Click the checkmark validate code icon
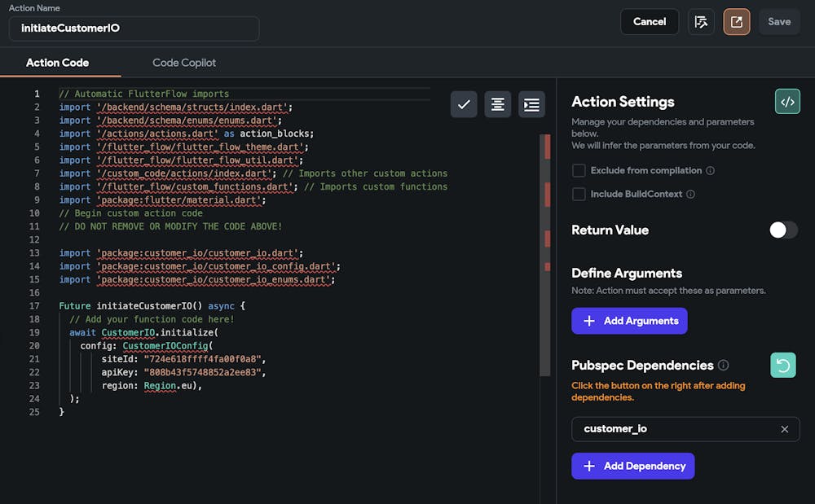Viewport: 815px width, 504px height. [x=464, y=104]
